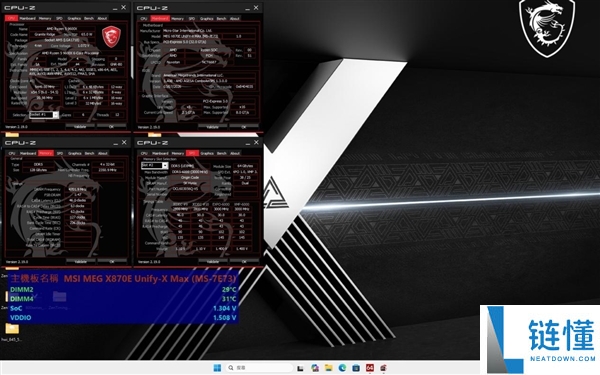Click OK in the Mainboard-tab CPU-Z window
The image size is (600, 375).
(x=244, y=127)
